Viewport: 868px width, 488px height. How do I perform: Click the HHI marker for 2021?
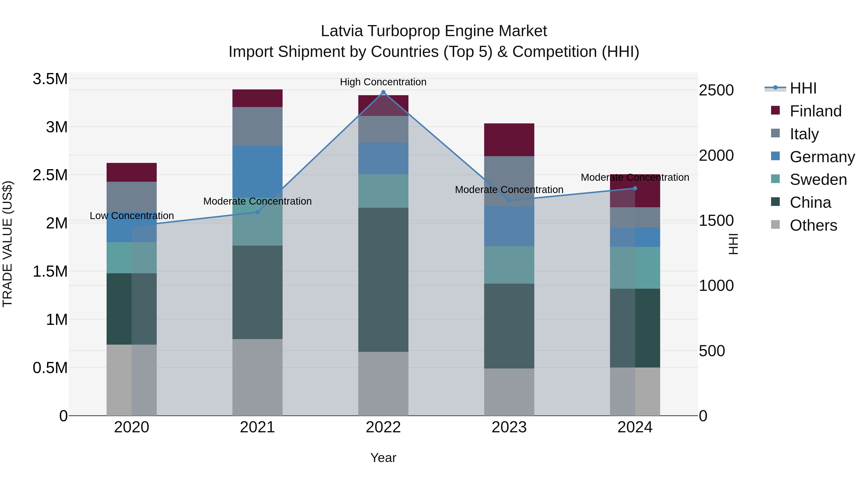[x=258, y=212]
